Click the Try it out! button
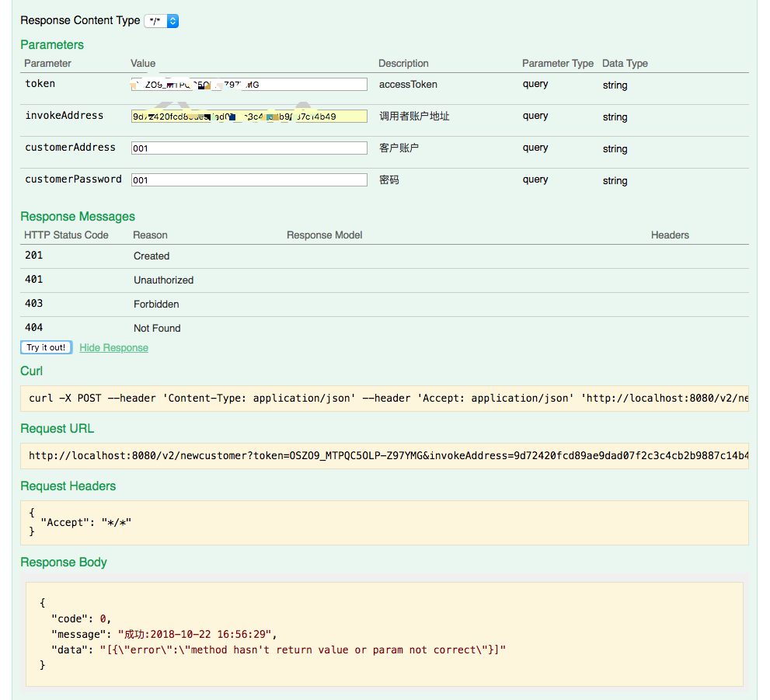 pos(46,347)
